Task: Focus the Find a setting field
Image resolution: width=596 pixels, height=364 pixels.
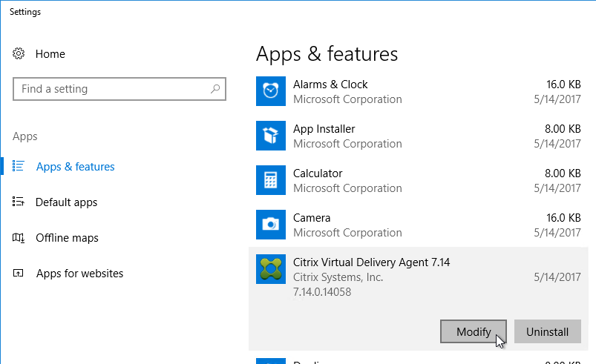Action: point(119,89)
